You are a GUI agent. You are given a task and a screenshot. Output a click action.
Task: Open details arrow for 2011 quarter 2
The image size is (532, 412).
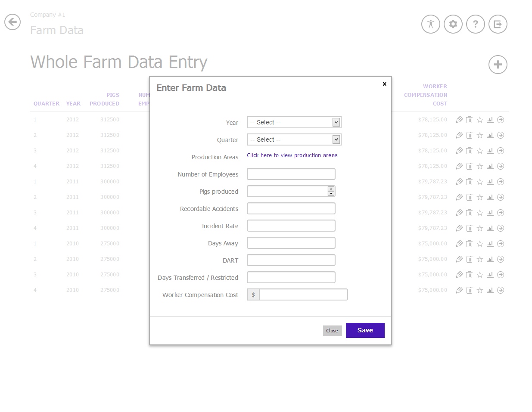pyautogui.click(x=501, y=197)
